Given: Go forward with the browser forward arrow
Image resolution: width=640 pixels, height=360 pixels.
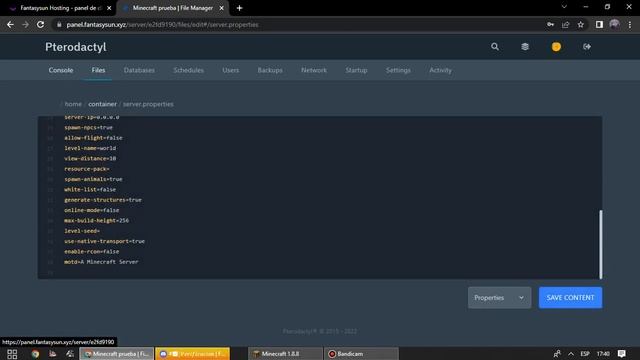Looking at the screenshot, I should click(25, 24).
